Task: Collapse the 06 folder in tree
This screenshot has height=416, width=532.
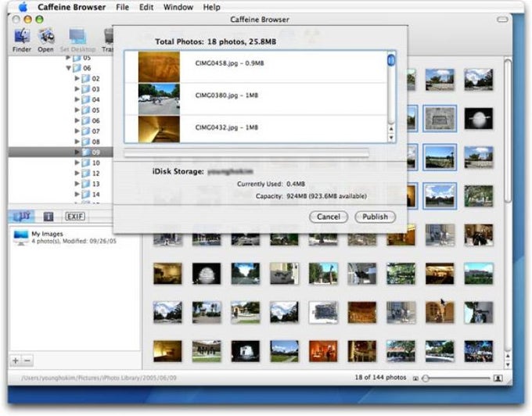Action: 69,68
